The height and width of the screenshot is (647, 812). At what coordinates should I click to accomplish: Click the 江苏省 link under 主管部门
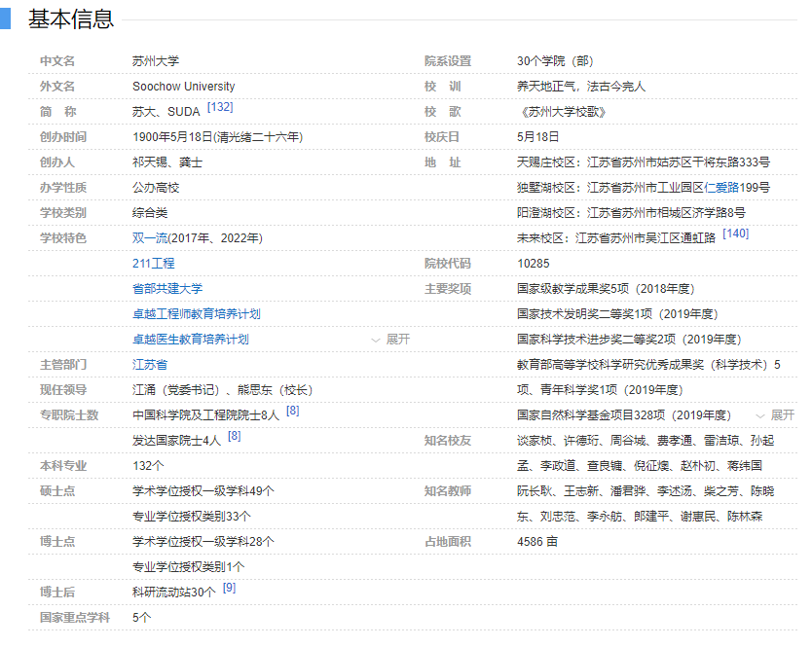pos(150,364)
